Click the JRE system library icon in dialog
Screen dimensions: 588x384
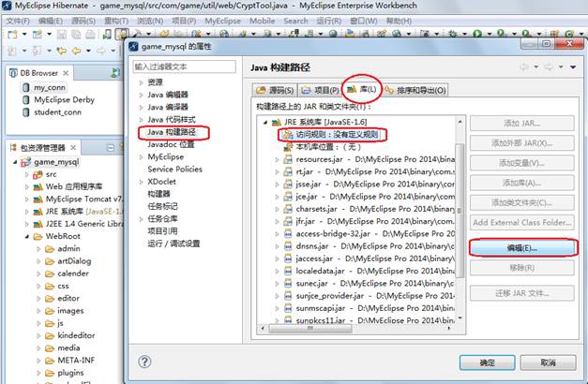click(x=277, y=122)
